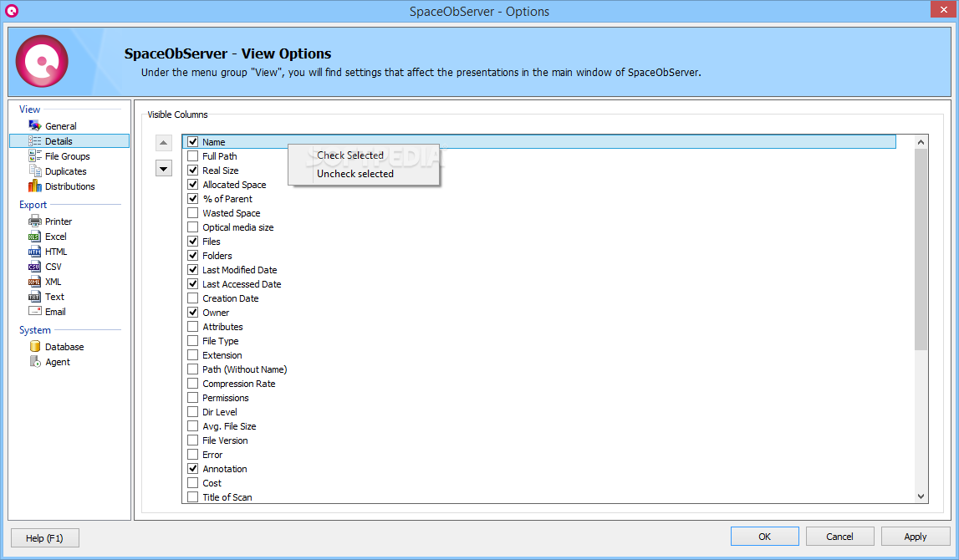Move selected column down arrow
This screenshot has width=959, height=560.
click(x=163, y=168)
